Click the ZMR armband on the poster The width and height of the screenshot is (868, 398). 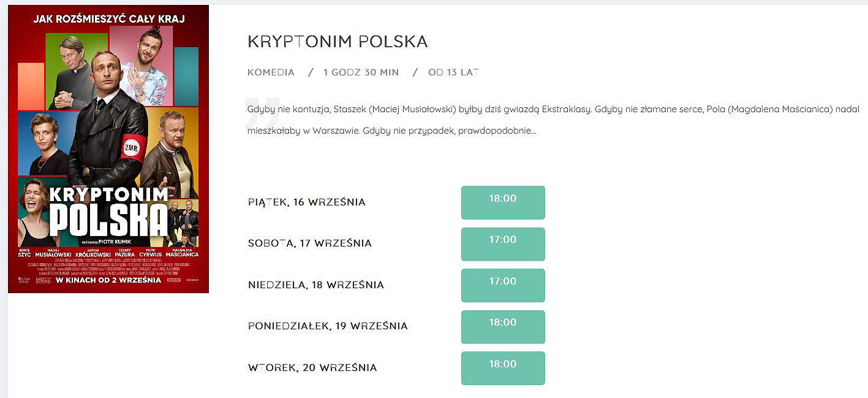(x=132, y=148)
